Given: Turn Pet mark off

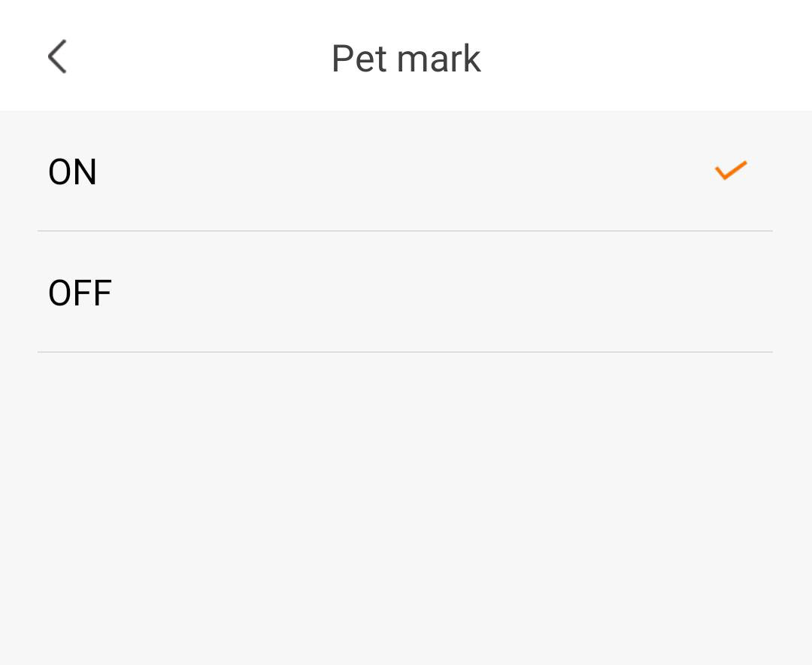Looking at the screenshot, I should 404,293.
